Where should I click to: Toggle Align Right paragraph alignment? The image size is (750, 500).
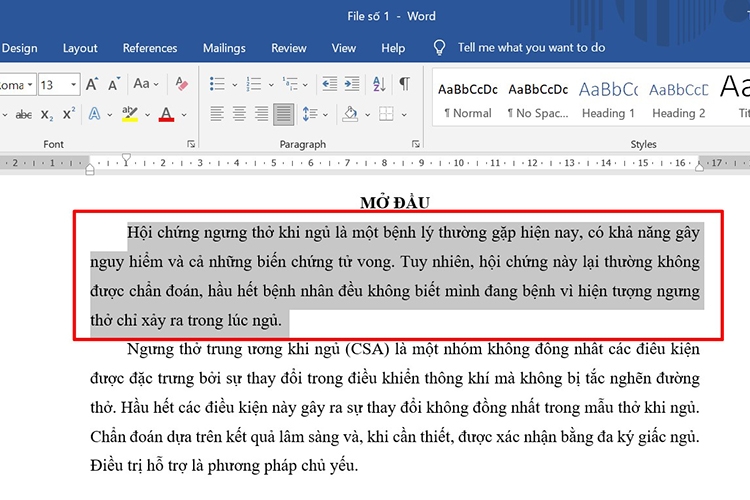261,114
